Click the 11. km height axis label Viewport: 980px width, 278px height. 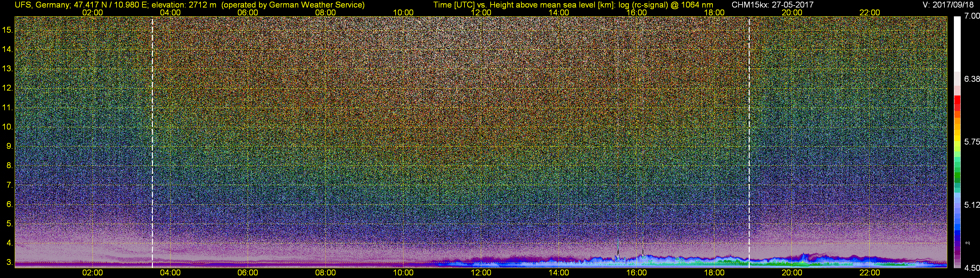coord(8,107)
